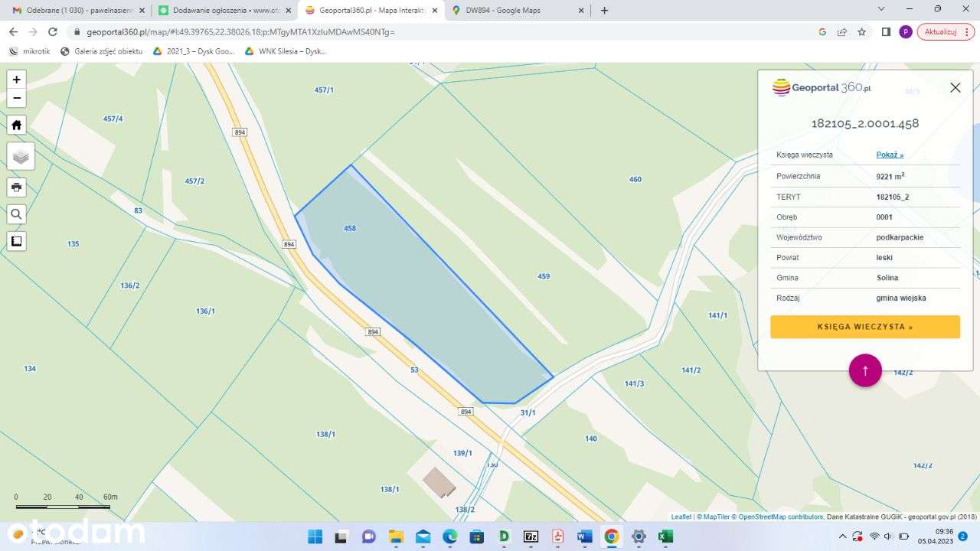
Task: Open the map layers selector
Action: [x=21, y=156]
